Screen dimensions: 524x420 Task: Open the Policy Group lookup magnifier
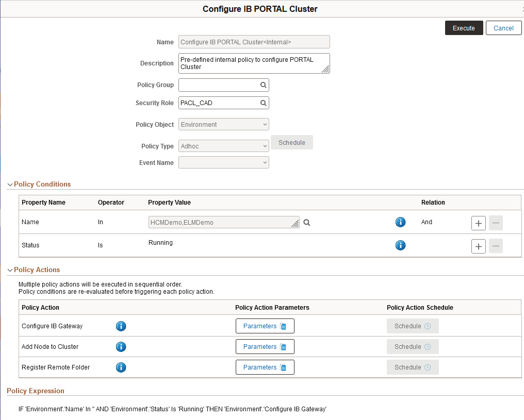[263, 85]
